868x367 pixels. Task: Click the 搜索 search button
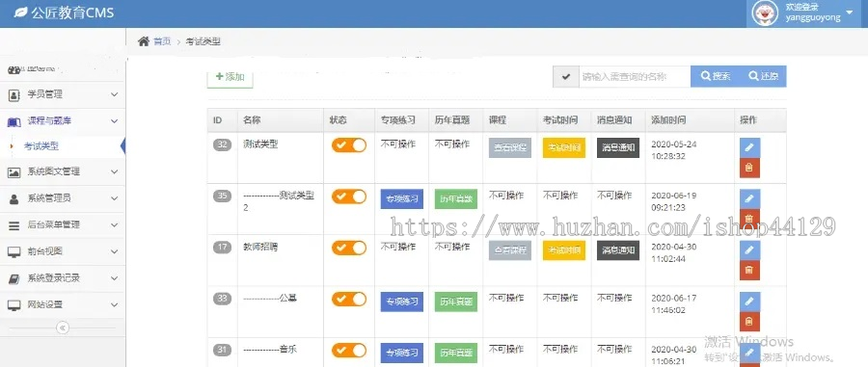tap(715, 77)
